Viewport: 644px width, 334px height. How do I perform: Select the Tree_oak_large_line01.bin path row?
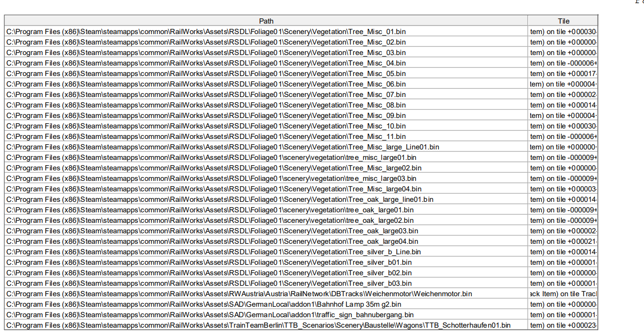point(266,199)
